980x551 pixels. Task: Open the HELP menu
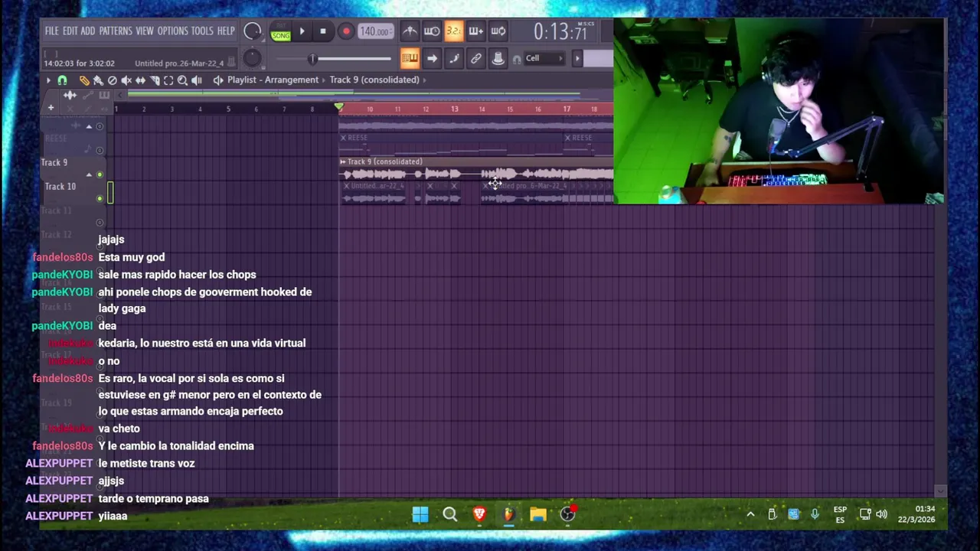[x=226, y=31]
